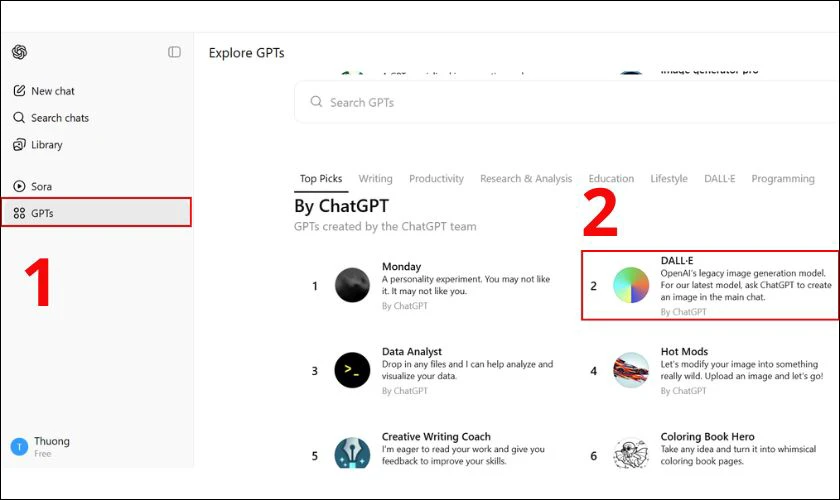Click 'Take any idea and turn it' description
Viewport: 840px width, 500px height.
(738, 455)
